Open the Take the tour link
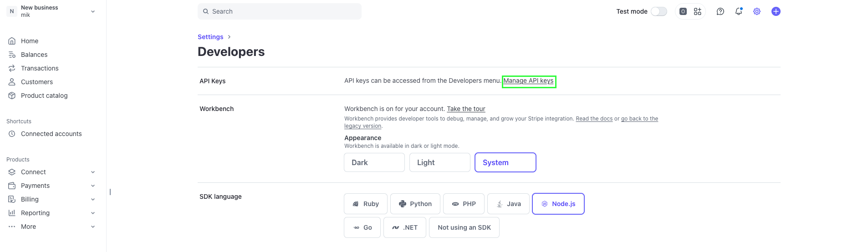The image size is (868, 252). tap(466, 109)
